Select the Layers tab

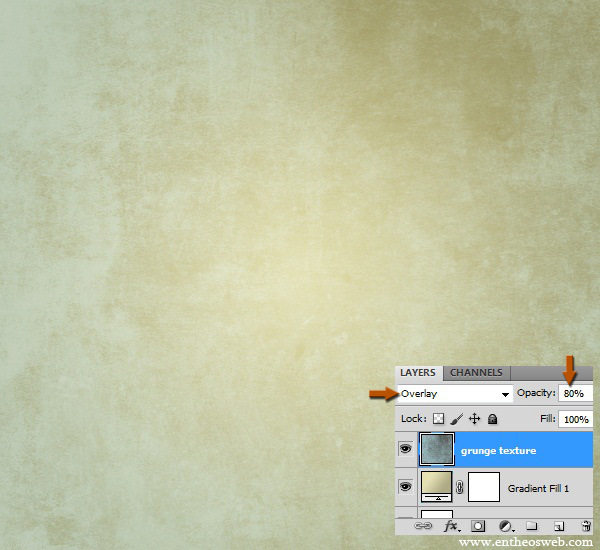coord(418,373)
